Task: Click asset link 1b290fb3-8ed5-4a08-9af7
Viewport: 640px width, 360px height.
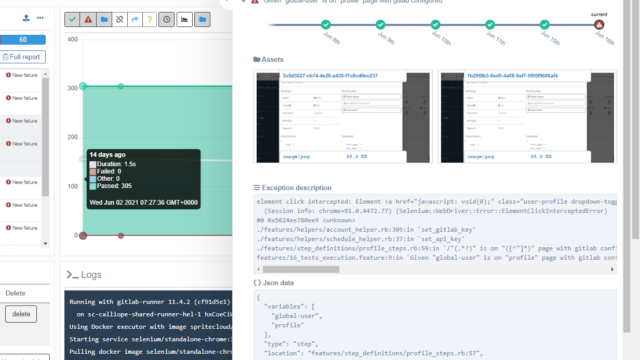Action: click(512, 76)
